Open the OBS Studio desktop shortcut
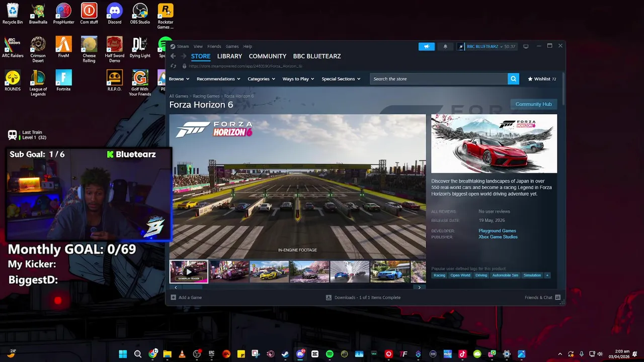 [140, 14]
